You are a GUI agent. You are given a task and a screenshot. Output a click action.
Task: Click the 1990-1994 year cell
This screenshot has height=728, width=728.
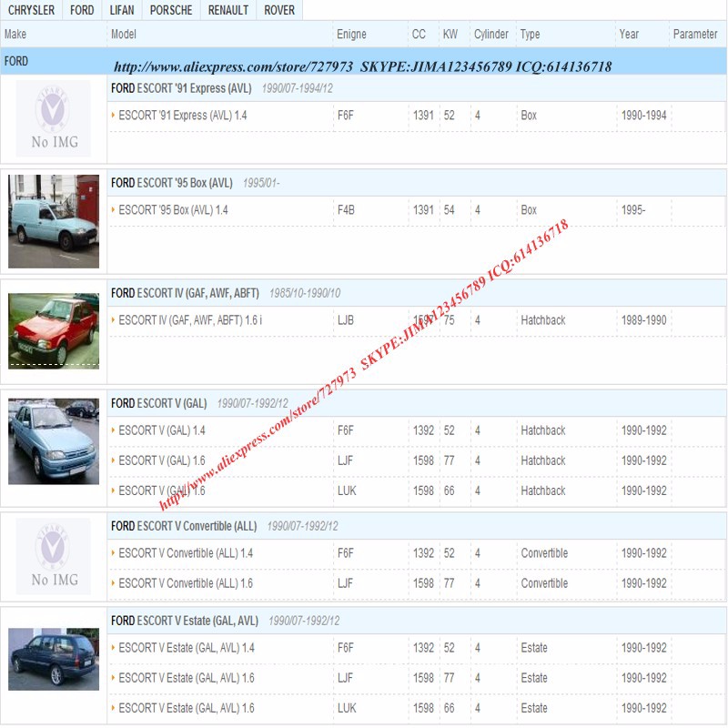pos(644,116)
